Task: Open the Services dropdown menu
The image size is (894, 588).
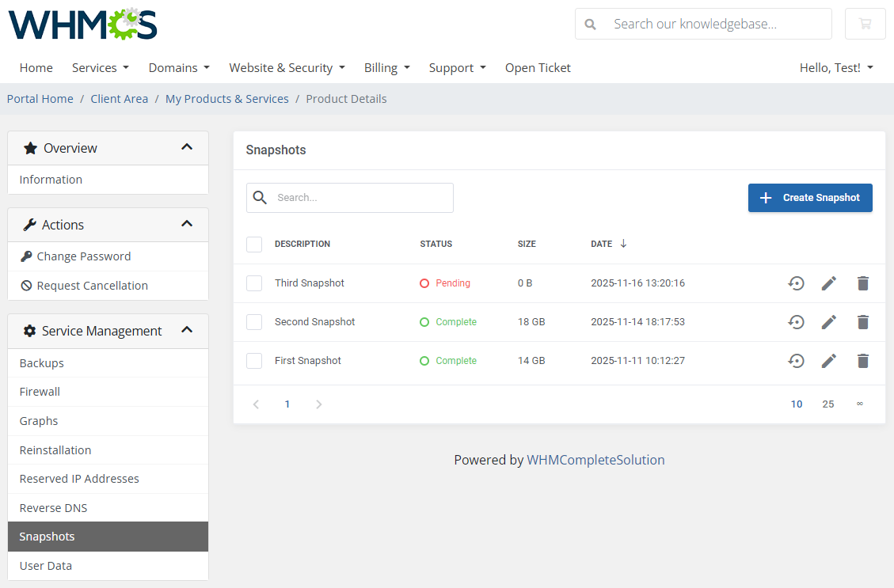Action: tap(100, 68)
